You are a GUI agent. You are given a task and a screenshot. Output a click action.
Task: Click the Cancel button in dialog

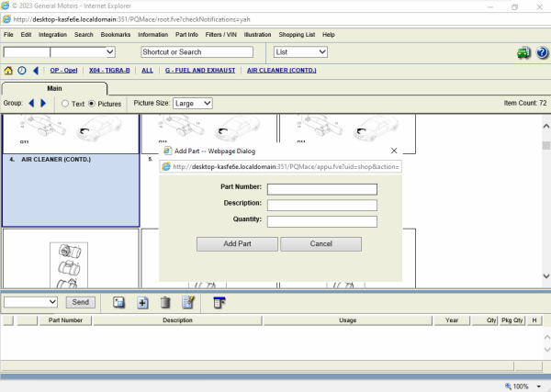320,244
